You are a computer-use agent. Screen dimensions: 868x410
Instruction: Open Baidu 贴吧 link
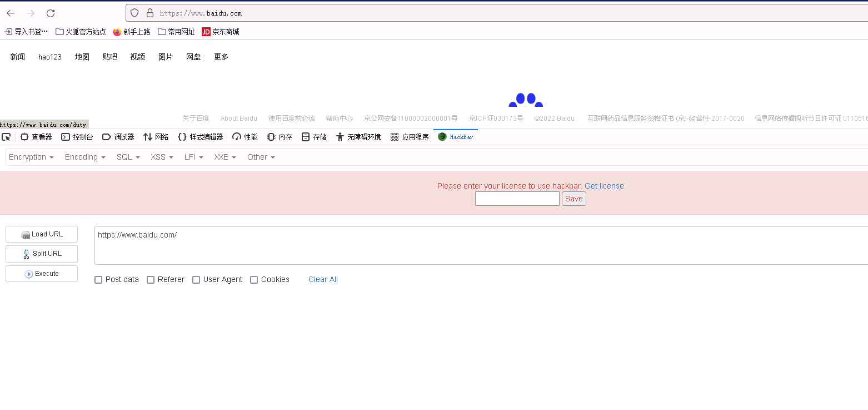coord(110,57)
